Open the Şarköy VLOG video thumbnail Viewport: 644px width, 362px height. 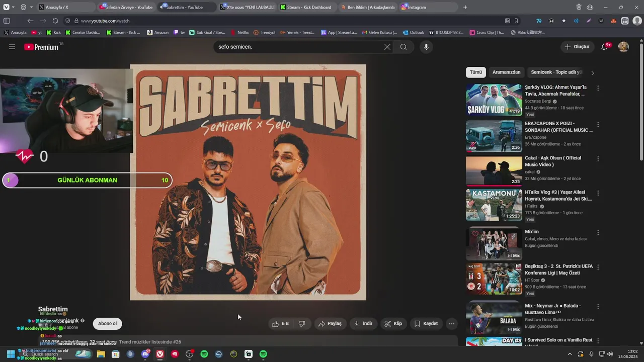[494, 100]
